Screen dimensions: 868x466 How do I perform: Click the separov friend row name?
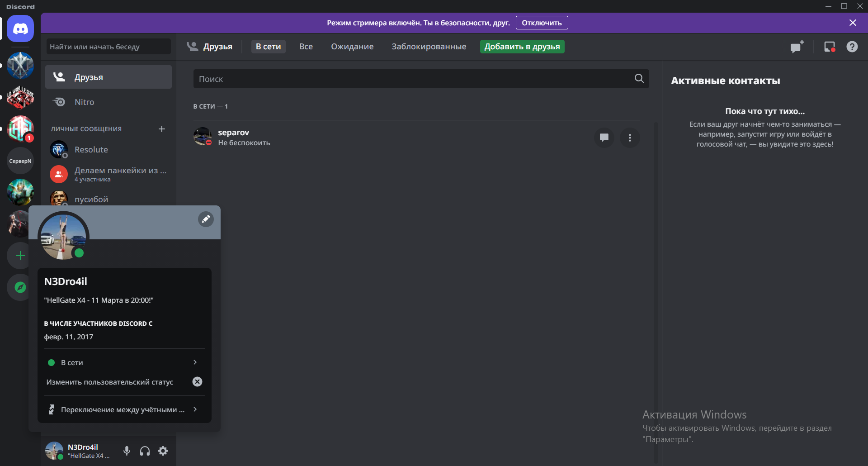pos(234,133)
